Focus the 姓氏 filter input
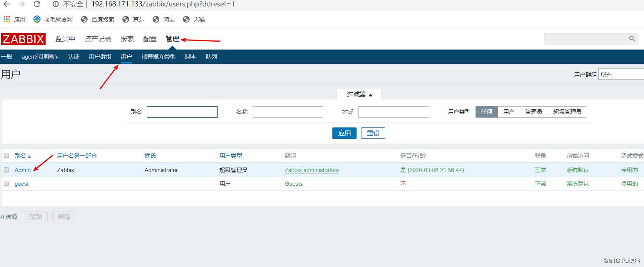This screenshot has width=644, height=267. [394, 112]
